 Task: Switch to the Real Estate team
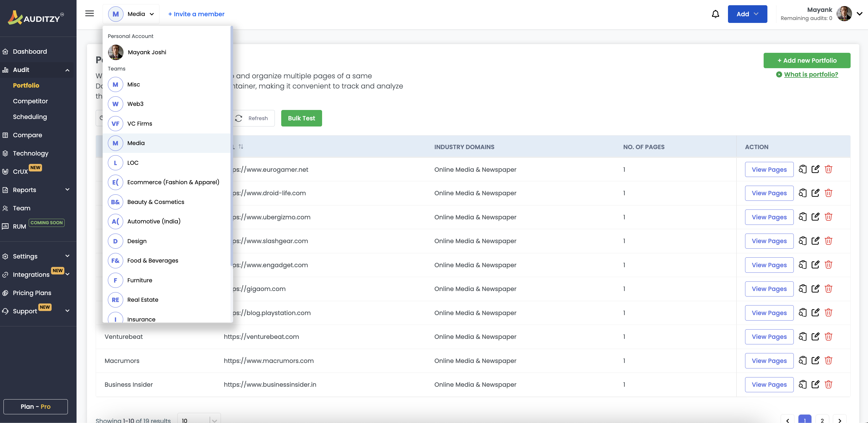[166, 299]
